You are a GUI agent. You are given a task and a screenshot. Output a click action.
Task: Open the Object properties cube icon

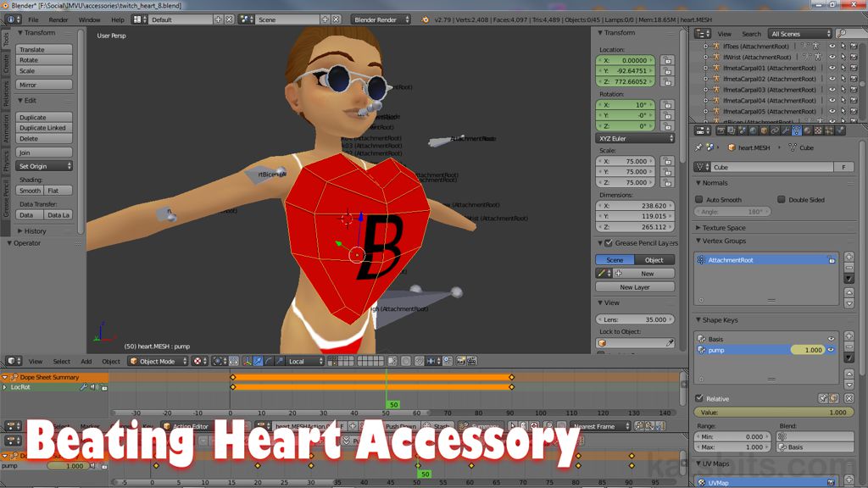[764, 130]
